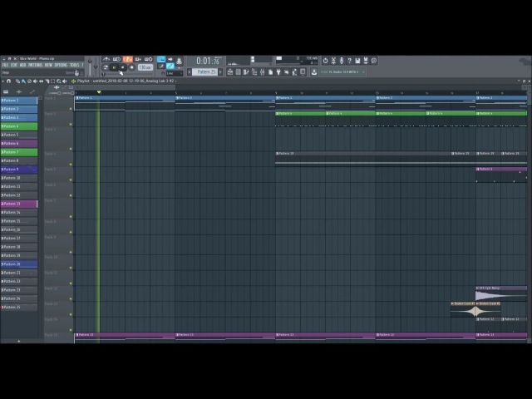Click the stop transport button

pyautogui.click(x=123, y=67)
